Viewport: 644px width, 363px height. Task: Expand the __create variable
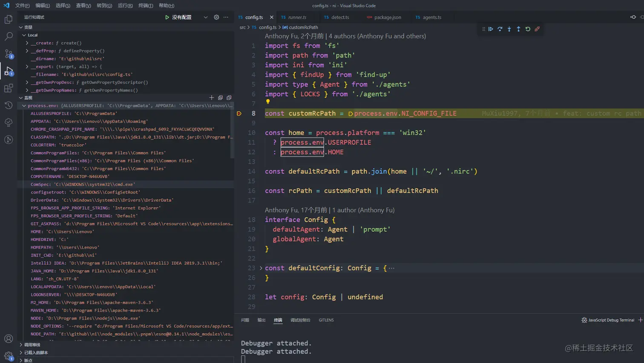(x=27, y=43)
